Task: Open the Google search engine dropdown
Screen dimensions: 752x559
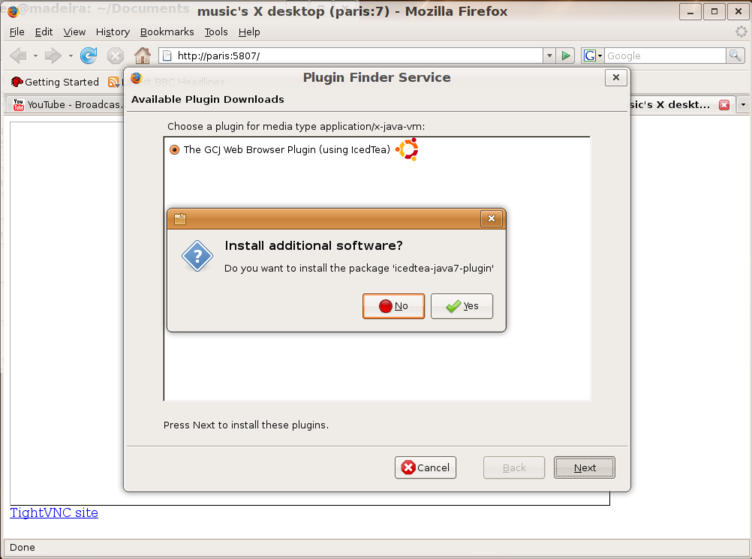Action: pos(593,56)
